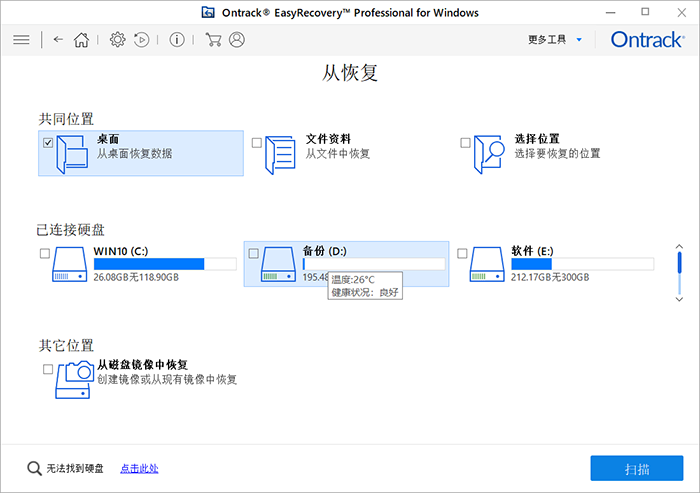Check the 文件资料 checkbox
700x493 pixels.
[257, 143]
